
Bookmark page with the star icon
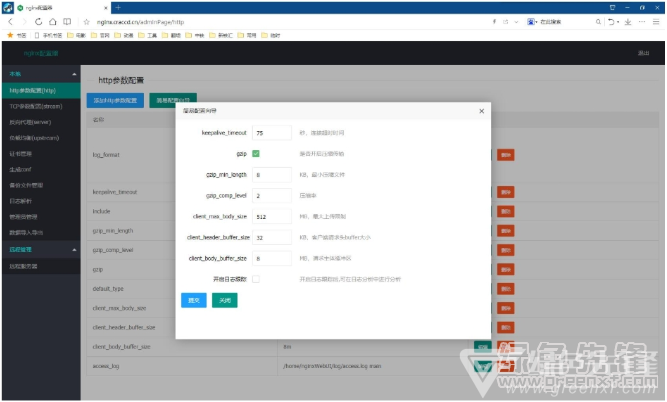pos(86,22)
